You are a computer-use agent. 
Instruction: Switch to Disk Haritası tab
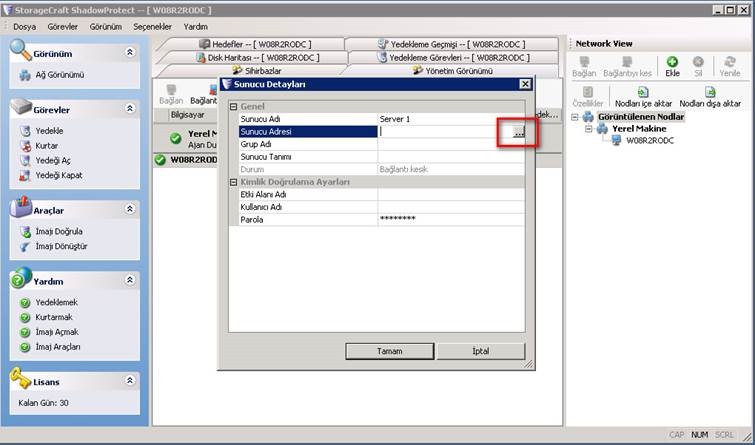pos(258,58)
